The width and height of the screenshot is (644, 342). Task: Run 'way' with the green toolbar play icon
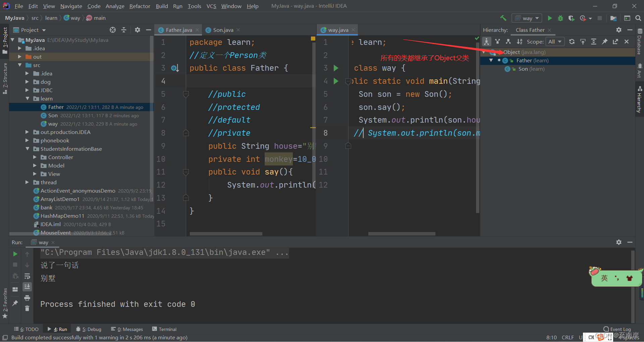click(x=550, y=18)
